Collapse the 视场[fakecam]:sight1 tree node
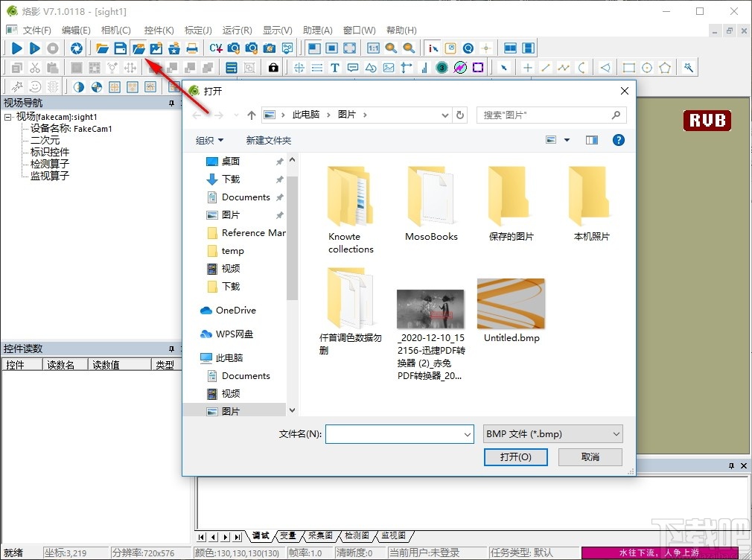The width and height of the screenshot is (752, 560). 8,117
